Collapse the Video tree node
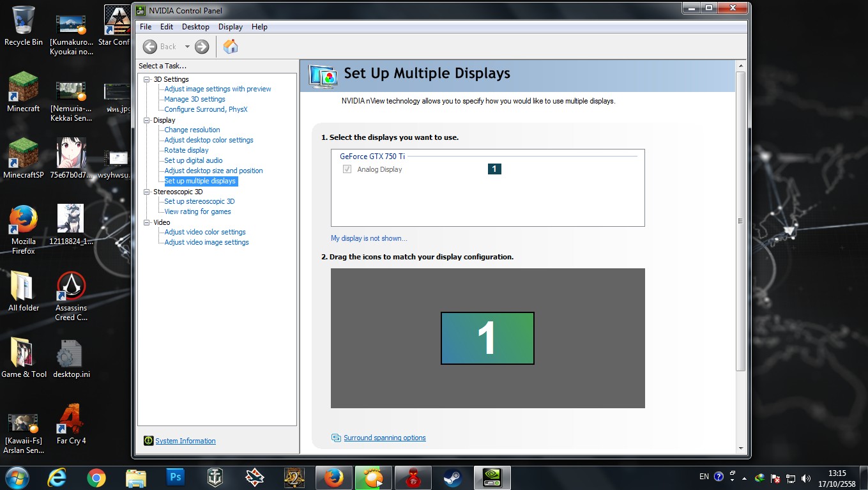 coord(146,222)
